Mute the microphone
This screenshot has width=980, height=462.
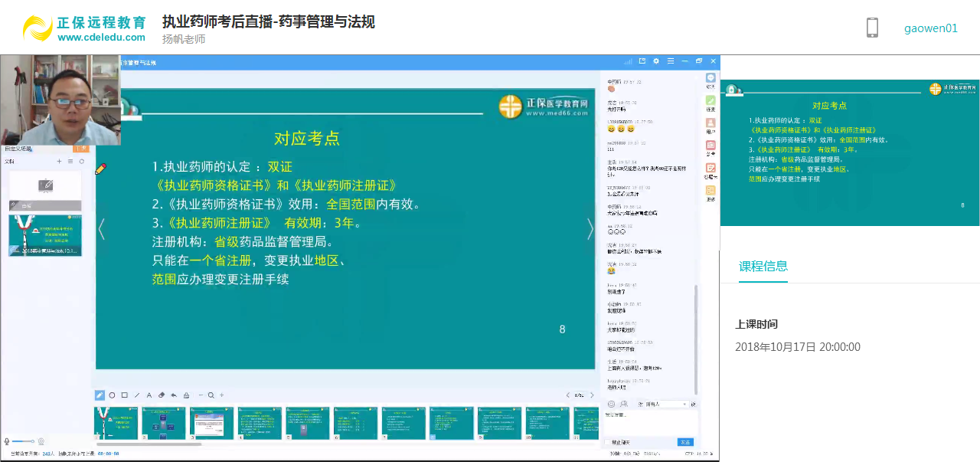click(6, 441)
